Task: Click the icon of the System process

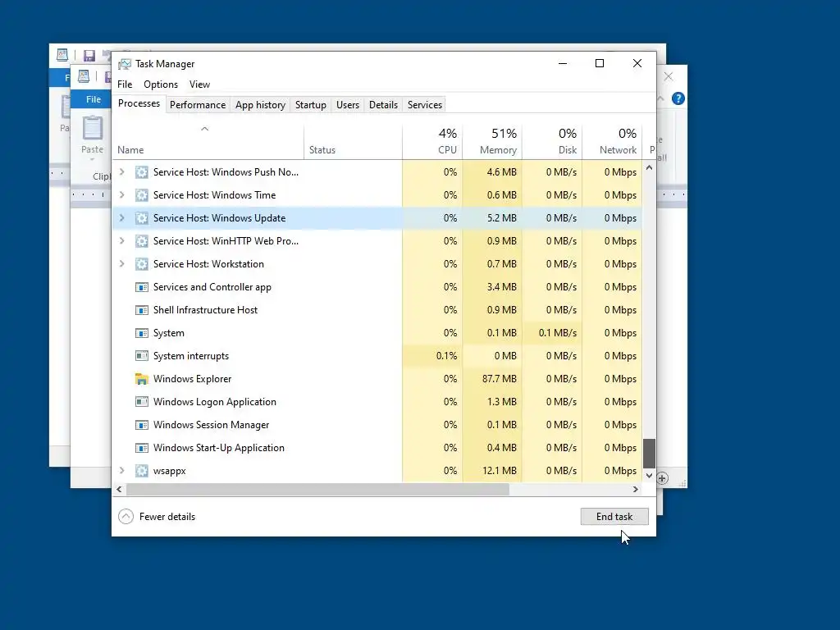Action: pyautogui.click(x=141, y=333)
